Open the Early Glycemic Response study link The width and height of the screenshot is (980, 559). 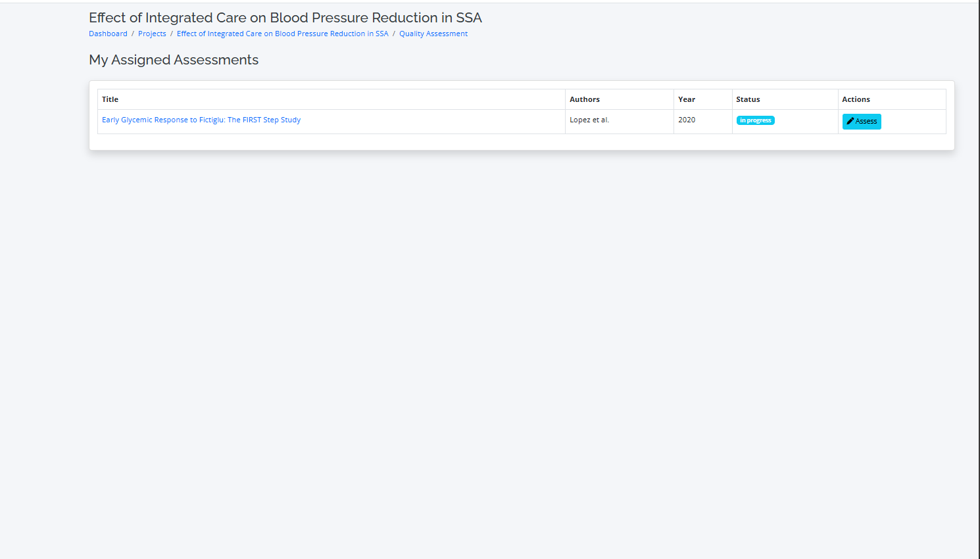click(x=201, y=120)
